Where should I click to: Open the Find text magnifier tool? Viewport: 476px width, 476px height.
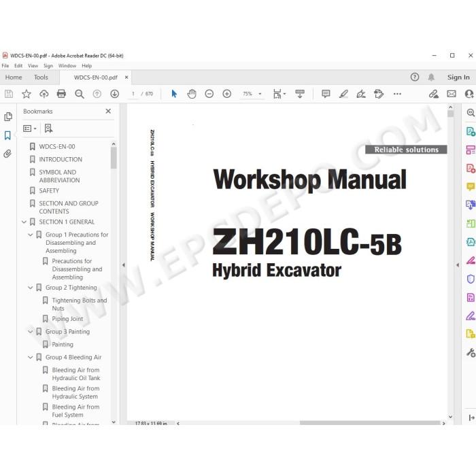click(80, 94)
